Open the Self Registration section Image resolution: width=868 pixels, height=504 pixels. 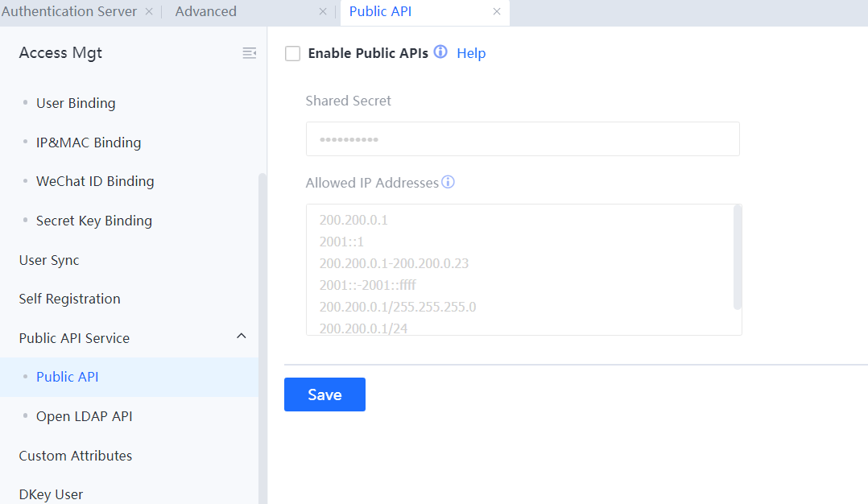pyautogui.click(x=70, y=299)
